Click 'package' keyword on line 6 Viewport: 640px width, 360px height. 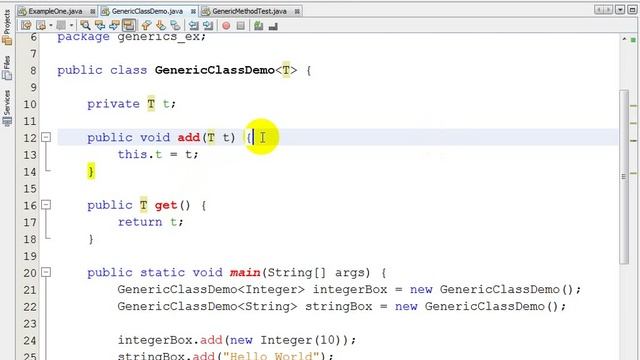83,37
